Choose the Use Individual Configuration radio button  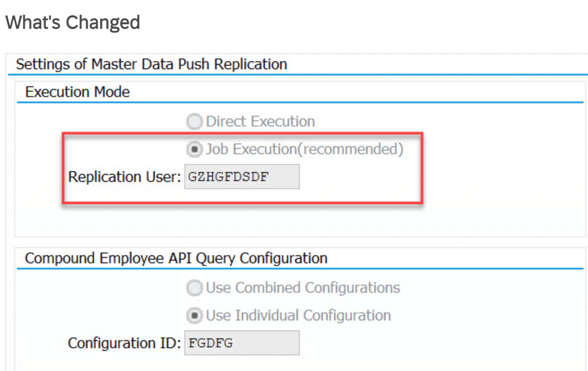pyautogui.click(x=195, y=316)
